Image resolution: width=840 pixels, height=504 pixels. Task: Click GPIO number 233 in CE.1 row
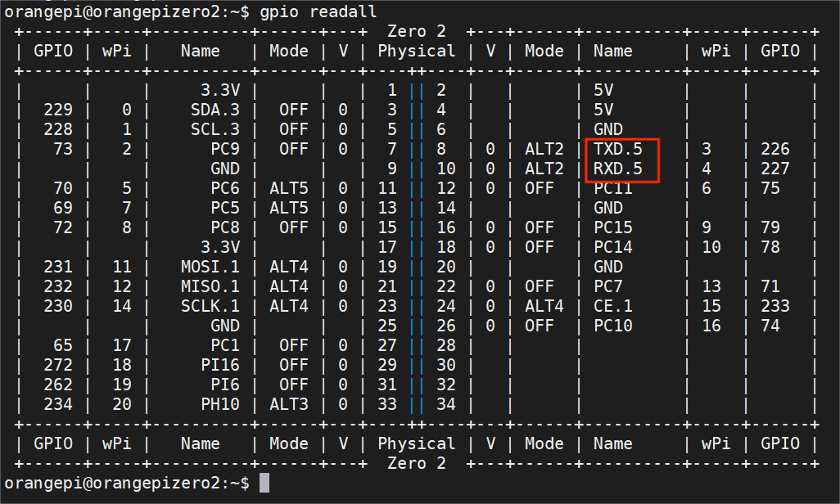(x=775, y=306)
